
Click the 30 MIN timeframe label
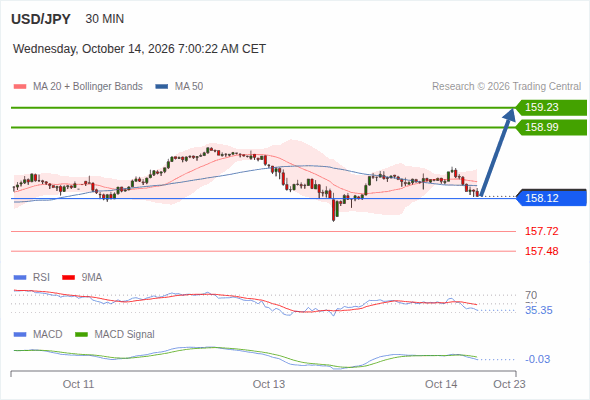coord(105,19)
